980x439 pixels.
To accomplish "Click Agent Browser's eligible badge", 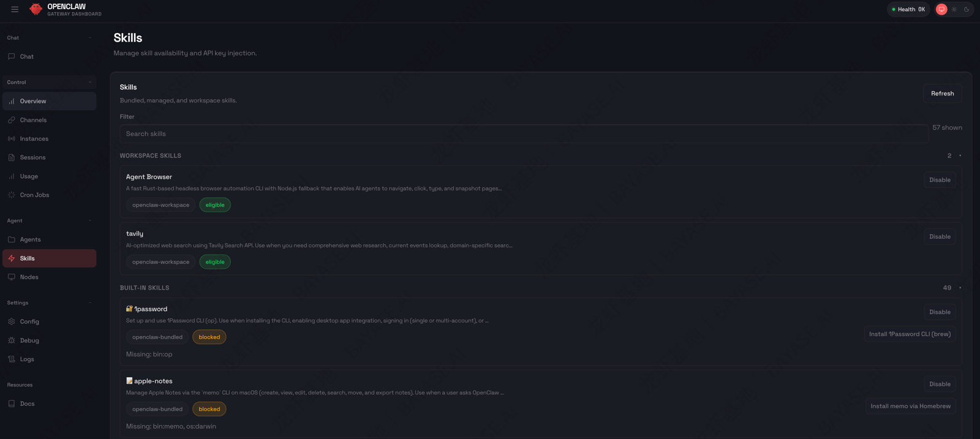I will tap(215, 205).
